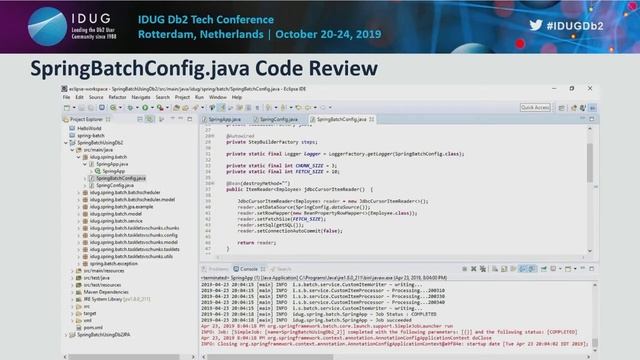
Task: Expand the idug.spring.batch.model package
Action: [x=79, y=214]
